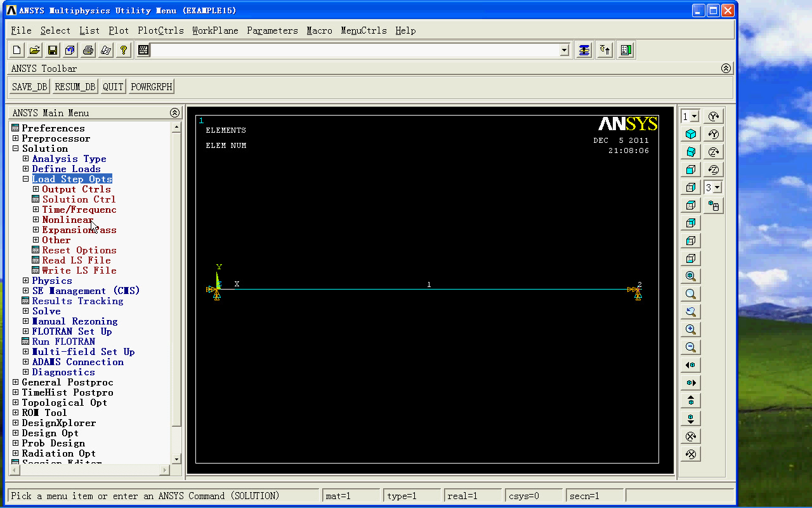Collapse the ANSYS Main Menu chevron
812x508 pixels.
click(174, 113)
